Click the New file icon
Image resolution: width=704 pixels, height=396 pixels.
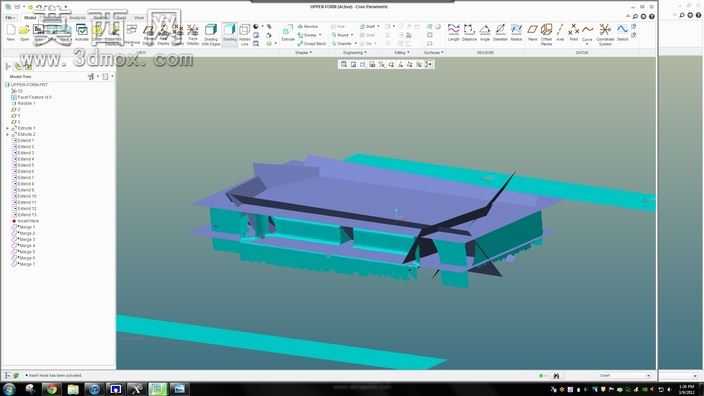pyautogui.click(x=11, y=33)
